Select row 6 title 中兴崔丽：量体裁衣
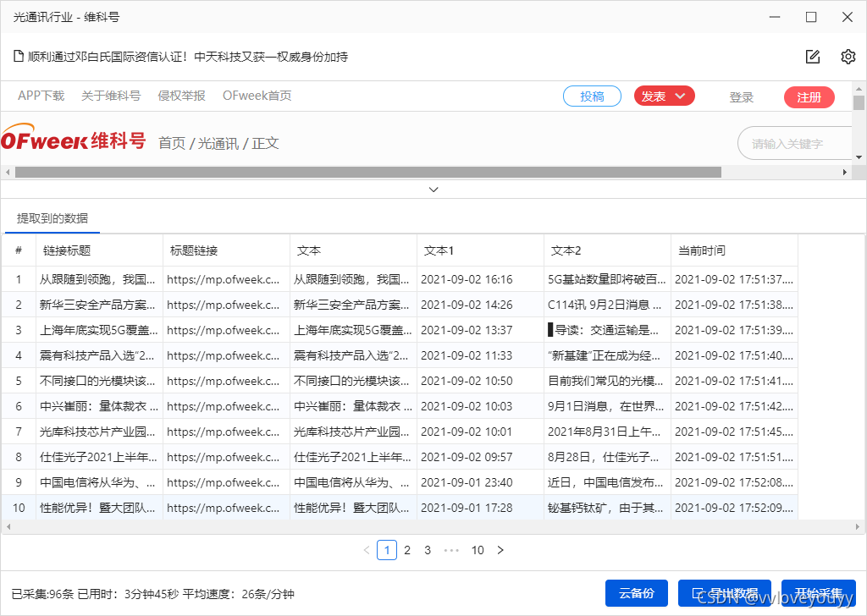 pyautogui.click(x=99, y=406)
